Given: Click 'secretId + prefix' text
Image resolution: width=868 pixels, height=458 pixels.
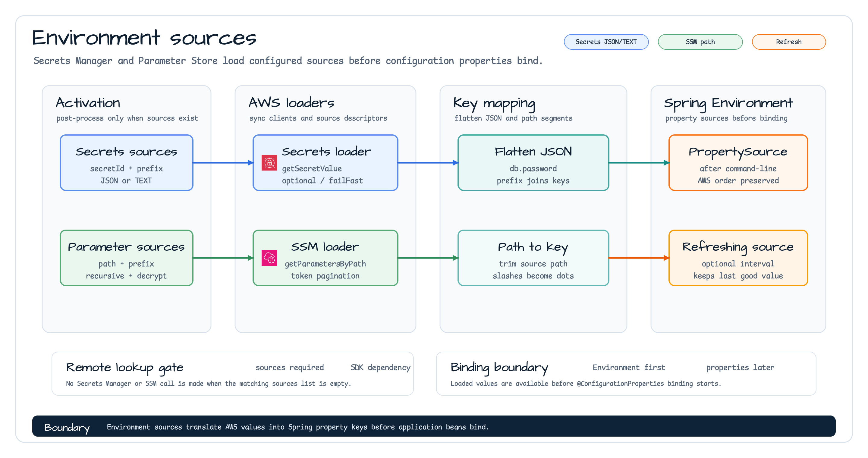Looking at the screenshot, I should pos(126,168).
